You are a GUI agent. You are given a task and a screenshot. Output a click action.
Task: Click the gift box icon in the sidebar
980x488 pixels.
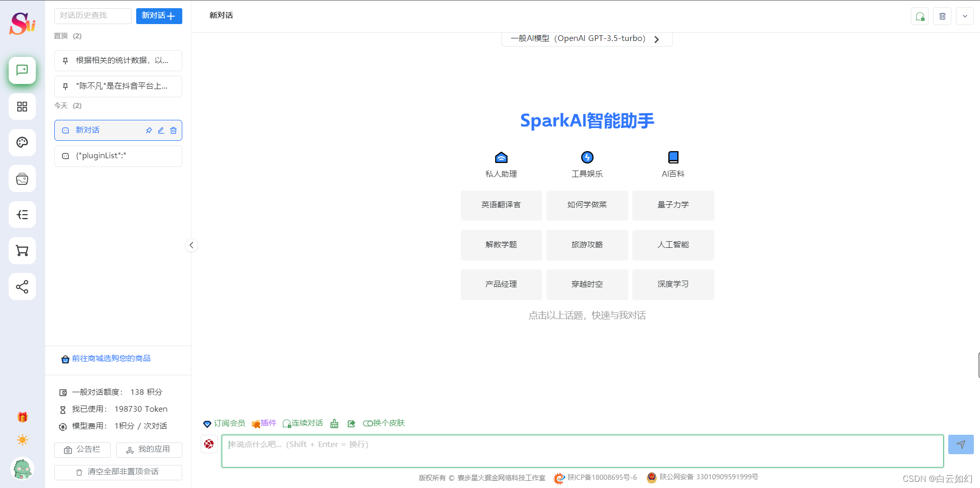[x=22, y=417]
